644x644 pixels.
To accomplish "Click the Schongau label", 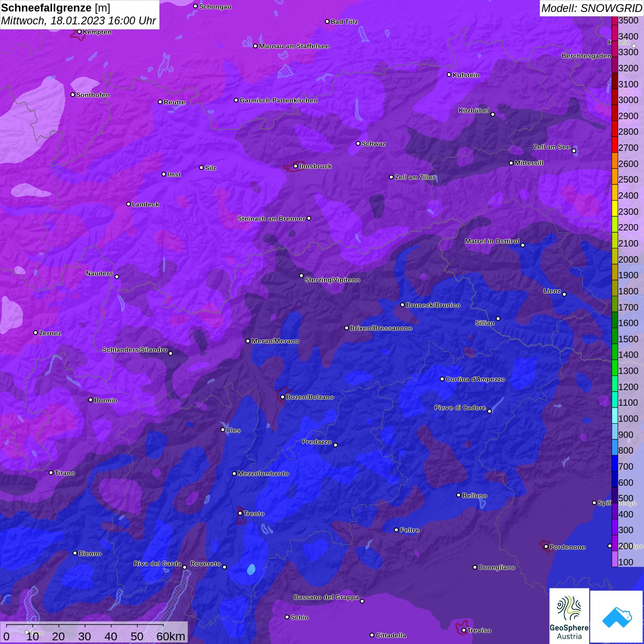I will [x=215, y=6].
